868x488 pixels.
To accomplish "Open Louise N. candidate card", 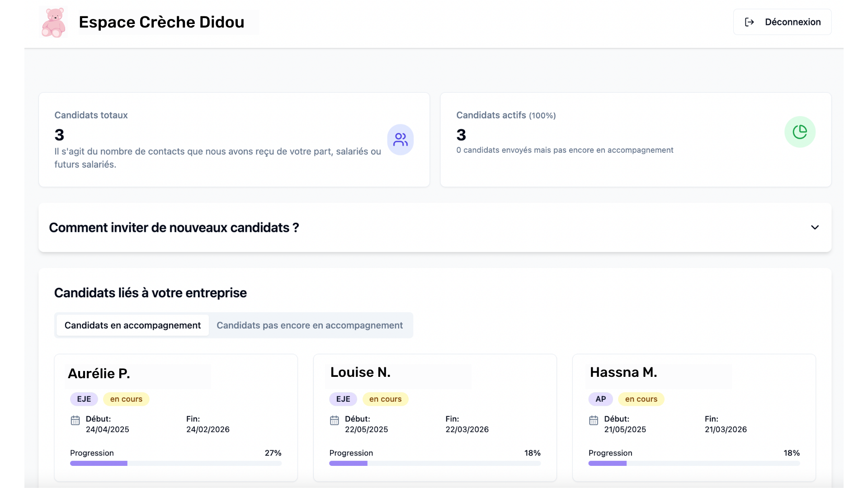I will tap(435, 418).
